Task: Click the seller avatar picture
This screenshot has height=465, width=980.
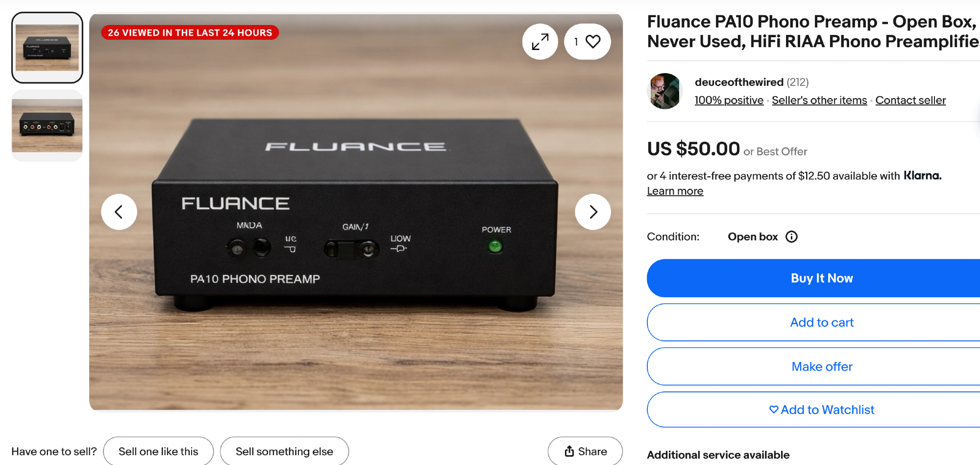Action: [665, 91]
